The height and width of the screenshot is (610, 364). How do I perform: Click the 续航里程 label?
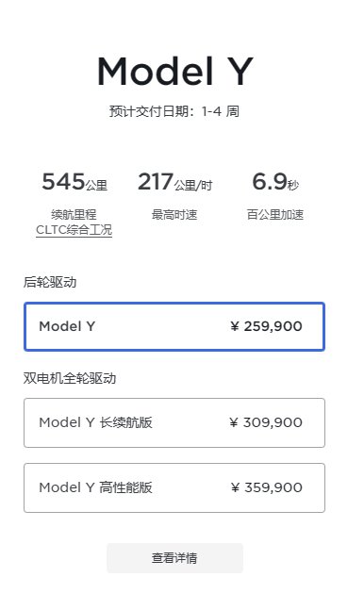[74, 214]
